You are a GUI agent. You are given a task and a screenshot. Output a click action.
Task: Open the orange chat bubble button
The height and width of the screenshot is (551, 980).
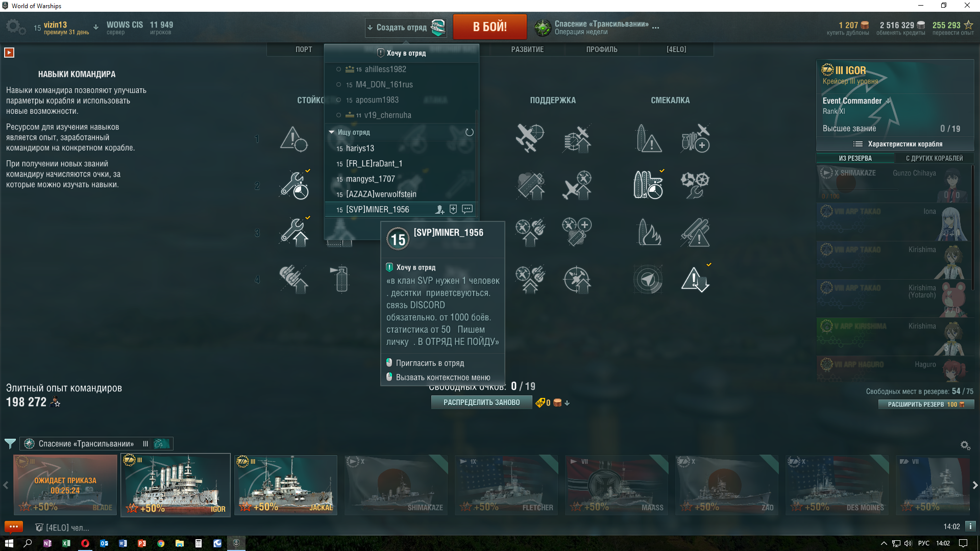pyautogui.click(x=14, y=527)
